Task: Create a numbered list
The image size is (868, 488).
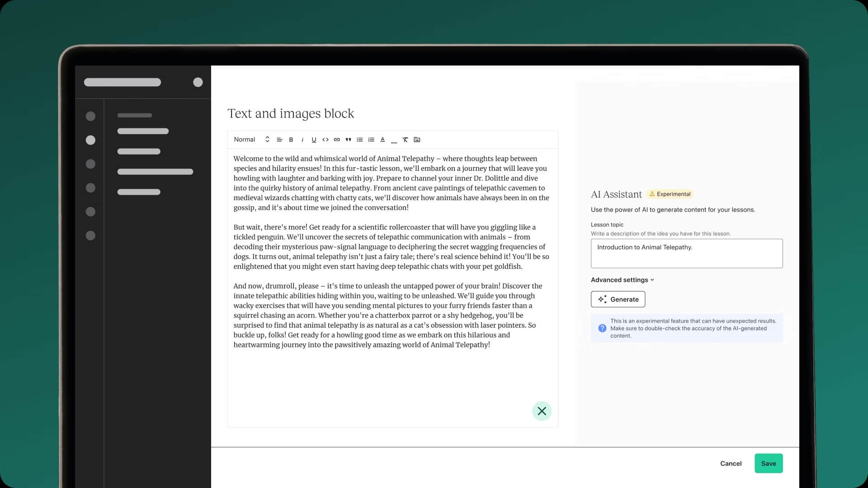Action: point(371,140)
